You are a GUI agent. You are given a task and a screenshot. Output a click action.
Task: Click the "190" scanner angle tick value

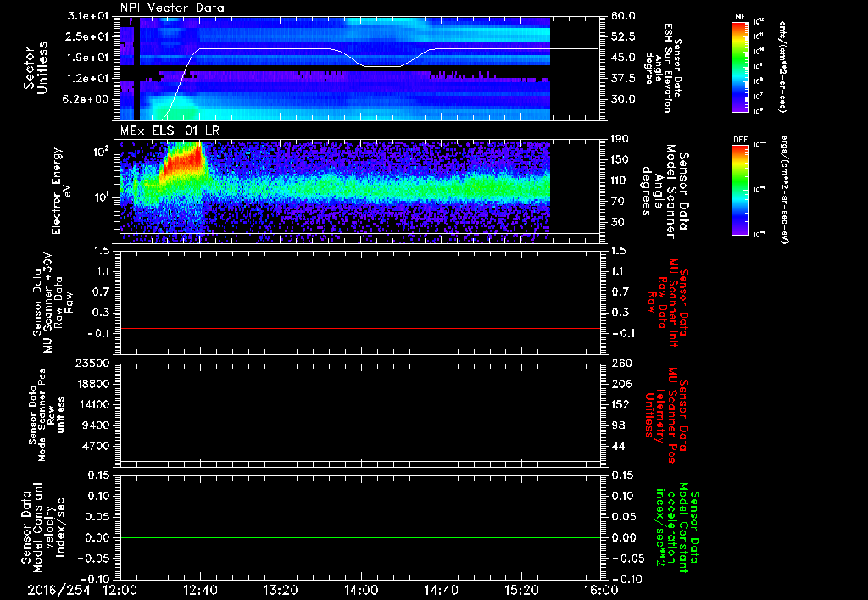pyautogui.click(x=620, y=139)
